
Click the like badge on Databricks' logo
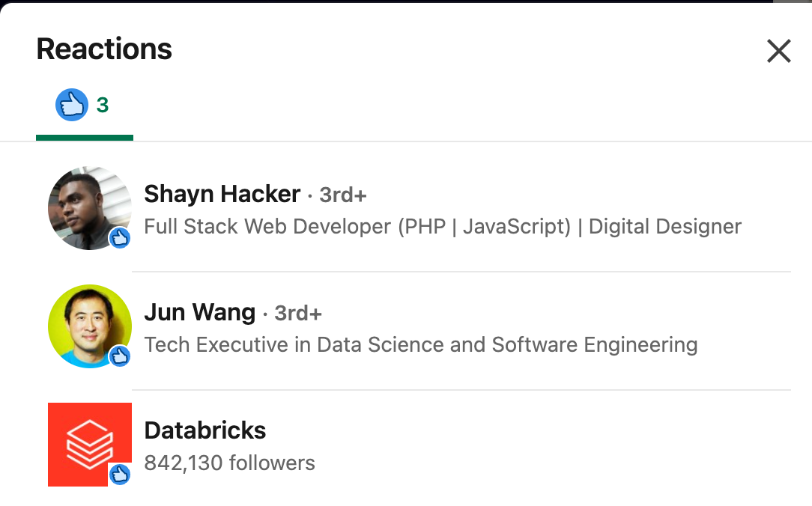pyautogui.click(x=120, y=474)
